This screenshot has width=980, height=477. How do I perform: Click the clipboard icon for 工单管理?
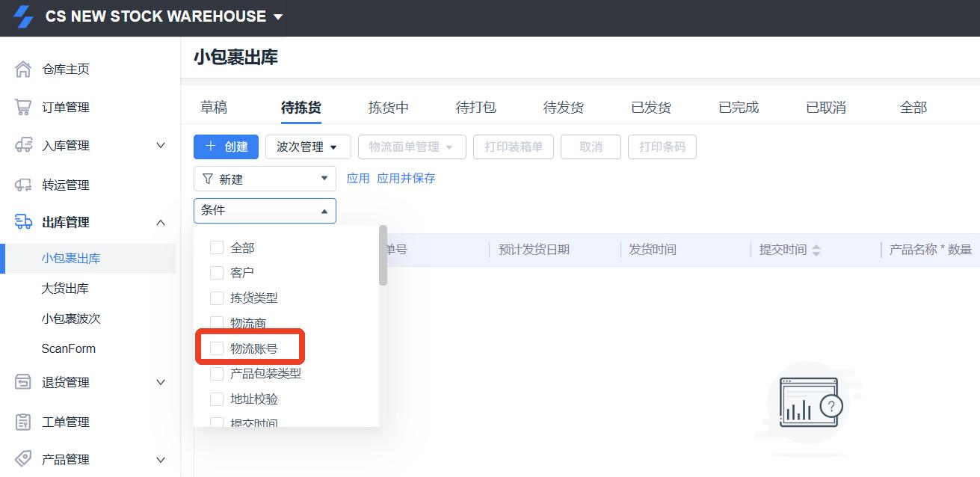[x=23, y=422]
